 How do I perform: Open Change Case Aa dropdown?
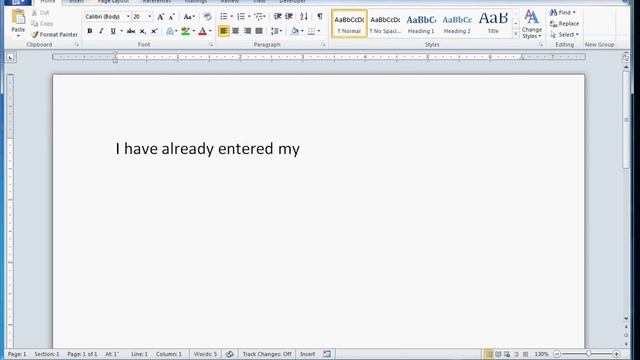[x=189, y=17]
